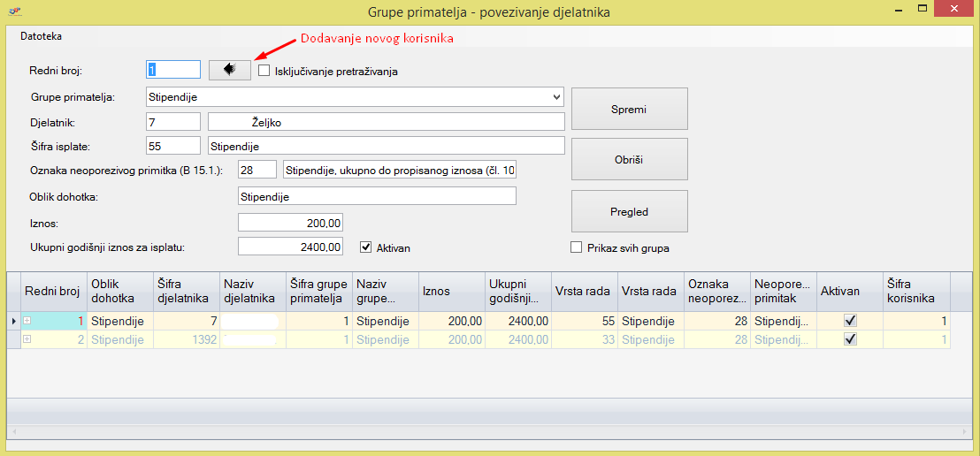
Task: Click the Iznos amount field
Action: [x=290, y=223]
